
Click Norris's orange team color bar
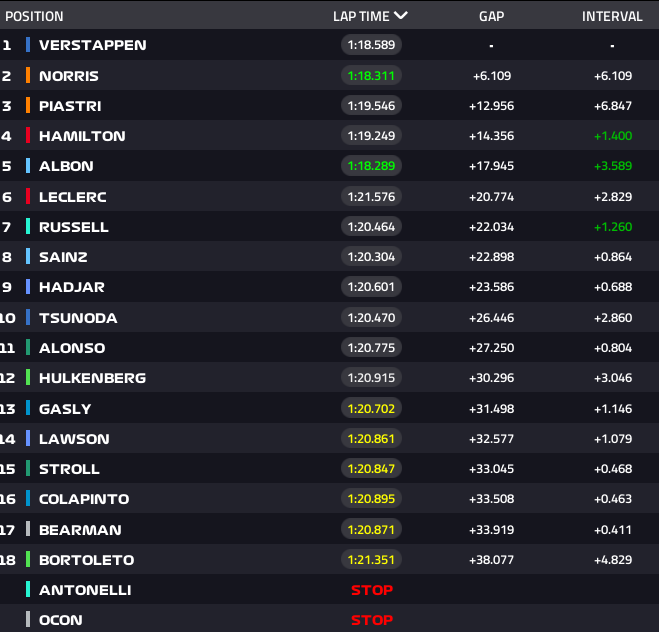28,76
